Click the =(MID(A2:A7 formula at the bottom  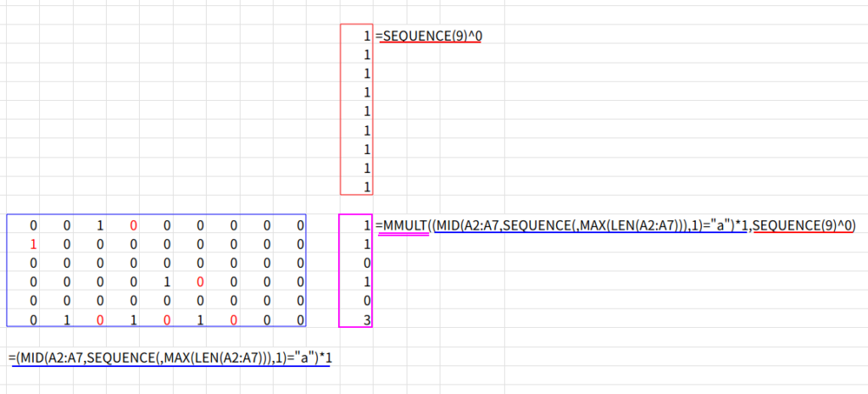click(170, 358)
